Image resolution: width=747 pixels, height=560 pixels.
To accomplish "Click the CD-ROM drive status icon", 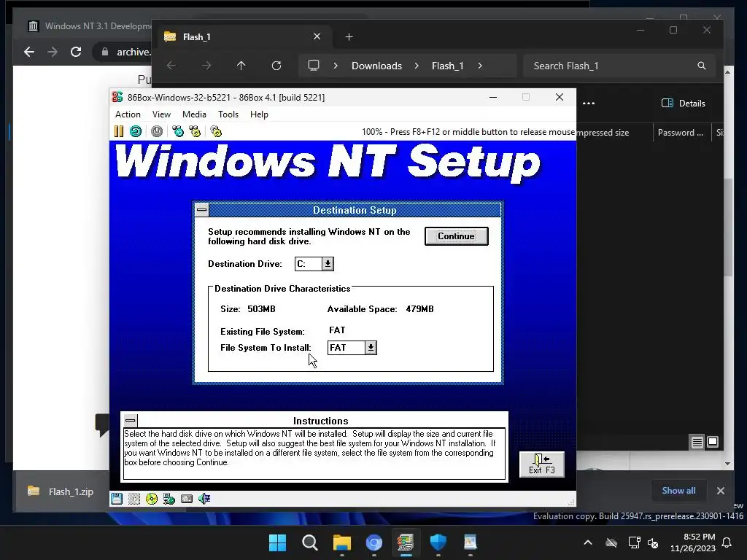I will pos(152,499).
